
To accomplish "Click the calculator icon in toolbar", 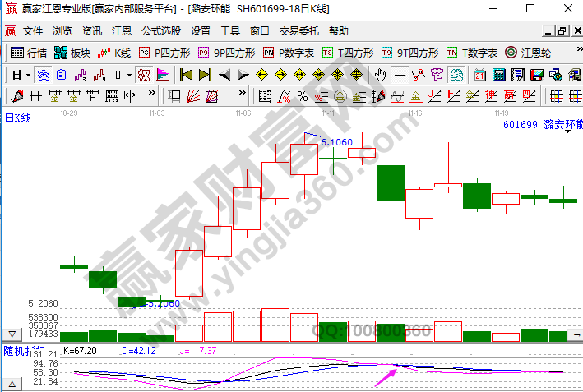I will 499,75.
